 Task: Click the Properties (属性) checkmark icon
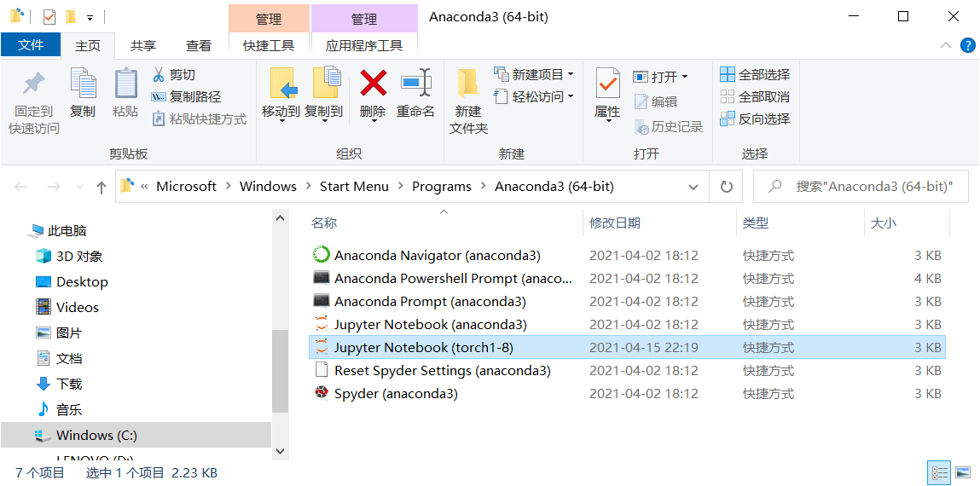point(607,83)
